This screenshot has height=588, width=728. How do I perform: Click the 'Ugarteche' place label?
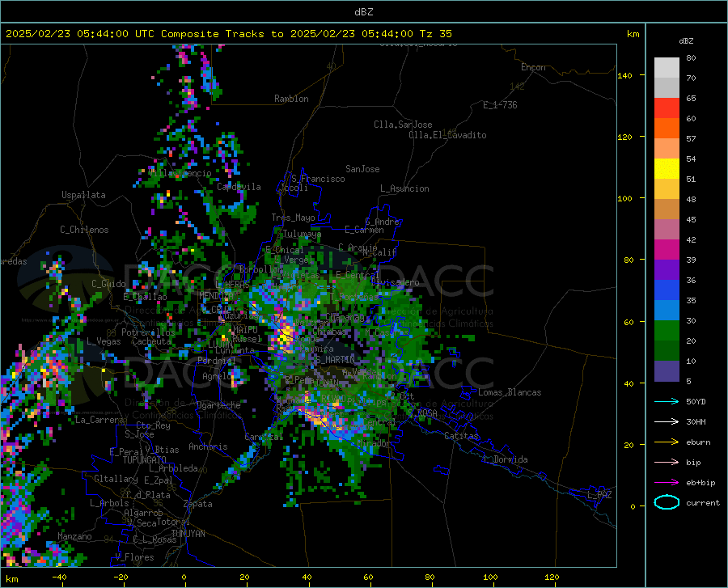pyautogui.click(x=218, y=405)
